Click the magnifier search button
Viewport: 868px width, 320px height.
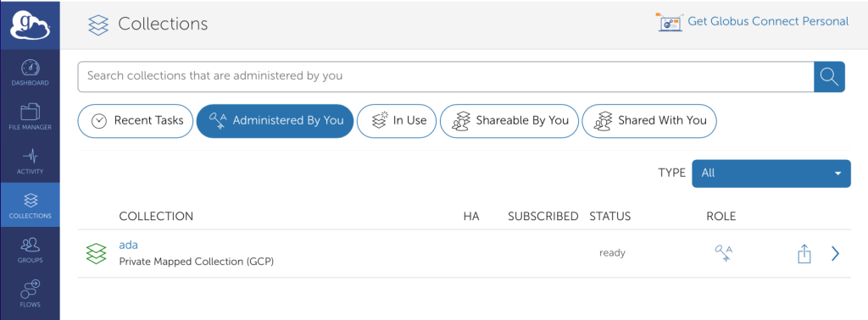click(829, 76)
